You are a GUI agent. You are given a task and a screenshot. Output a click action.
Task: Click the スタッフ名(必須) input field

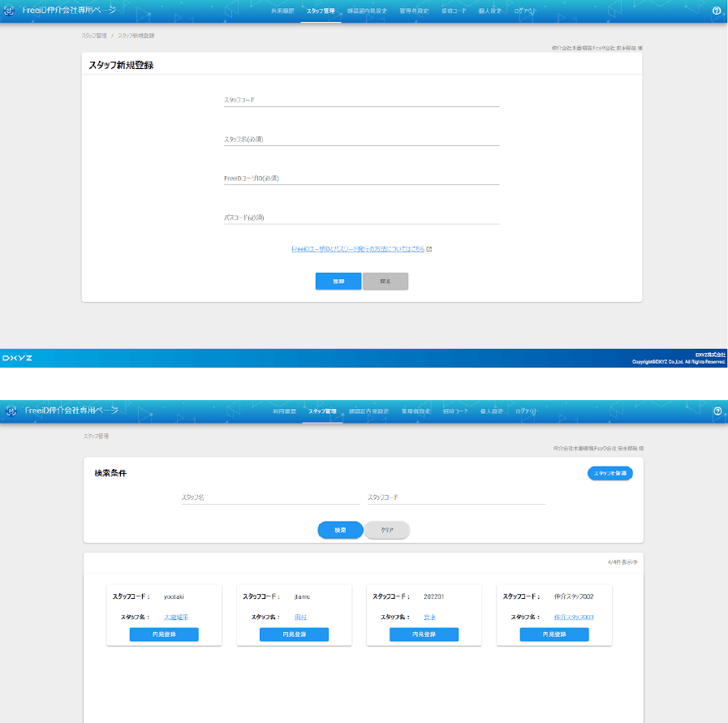(x=361, y=139)
